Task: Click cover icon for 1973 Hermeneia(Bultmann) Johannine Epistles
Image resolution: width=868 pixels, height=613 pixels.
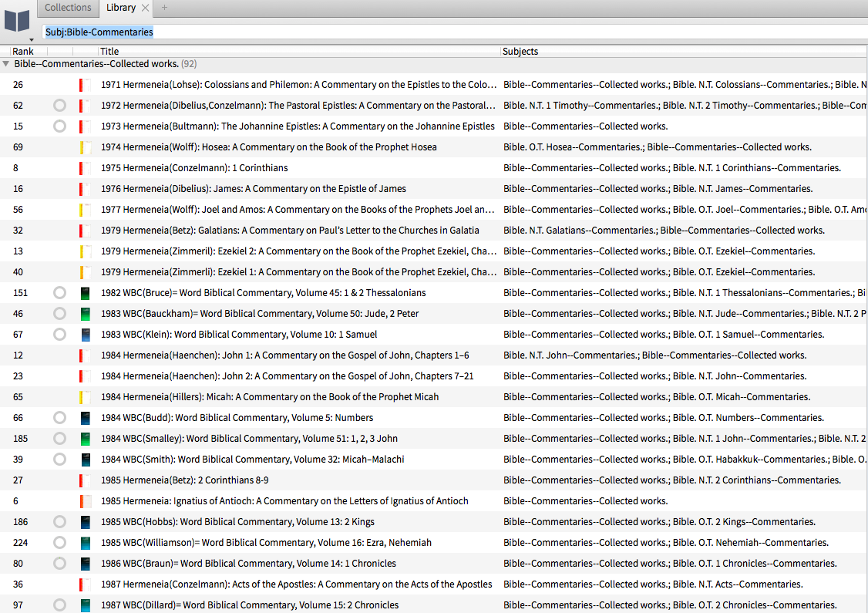Action: (85, 126)
